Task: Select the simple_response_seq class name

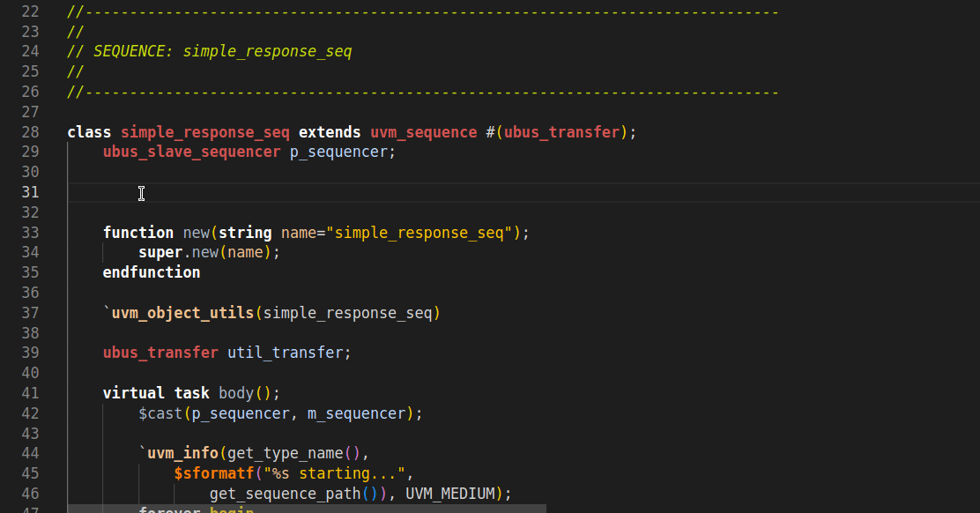Action: tap(204, 131)
